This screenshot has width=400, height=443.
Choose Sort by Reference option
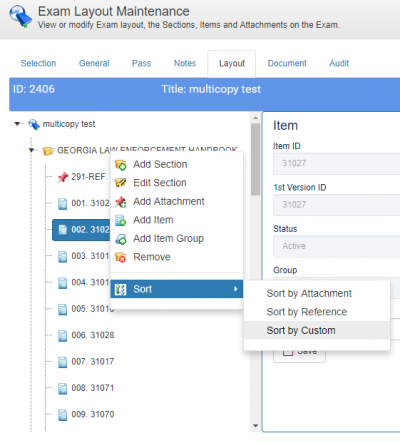(307, 312)
